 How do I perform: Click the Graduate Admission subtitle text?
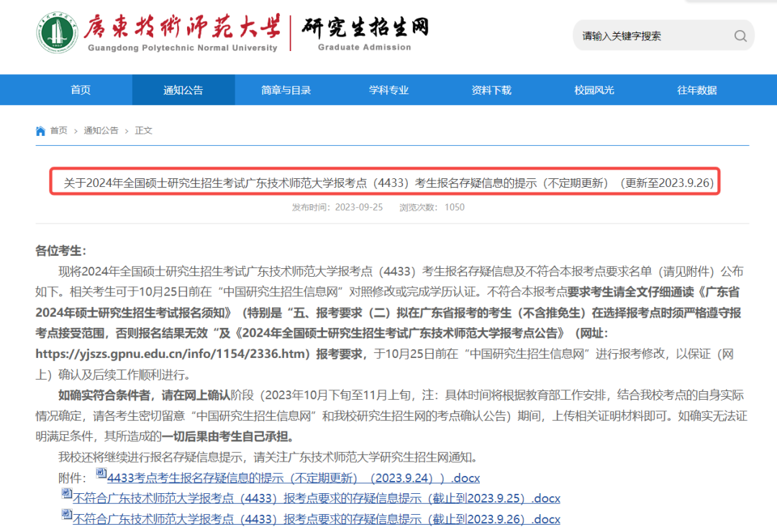(364, 47)
